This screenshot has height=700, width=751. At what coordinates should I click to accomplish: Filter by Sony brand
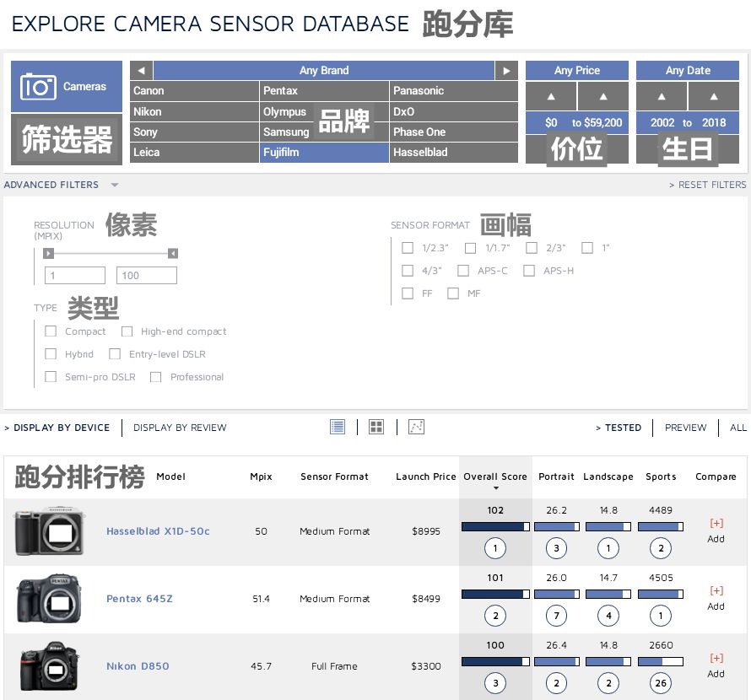tap(194, 132)
